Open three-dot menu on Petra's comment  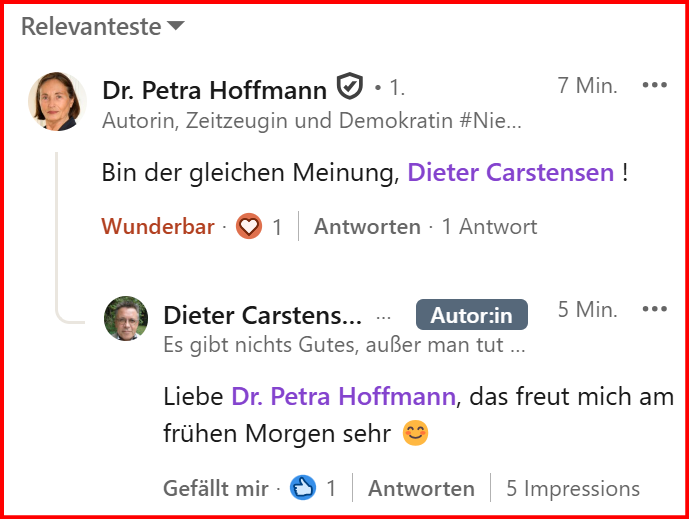(x=654, y=85)
